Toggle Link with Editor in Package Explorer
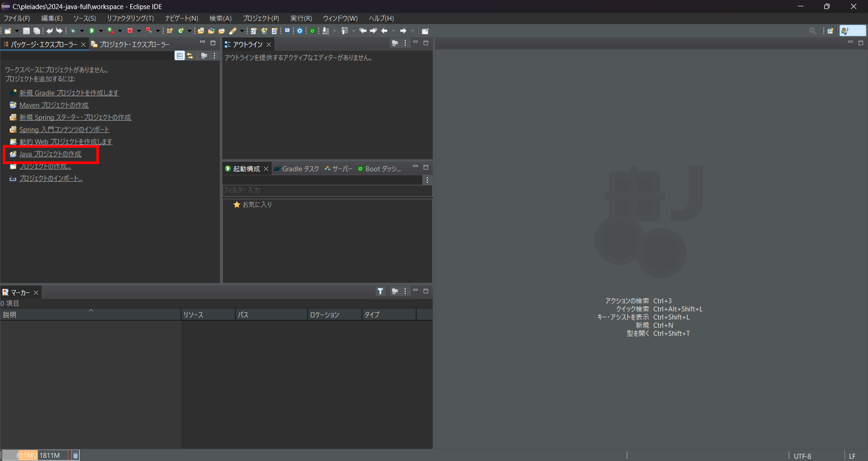Screen dimensions: 868x461 pos(190,56)
